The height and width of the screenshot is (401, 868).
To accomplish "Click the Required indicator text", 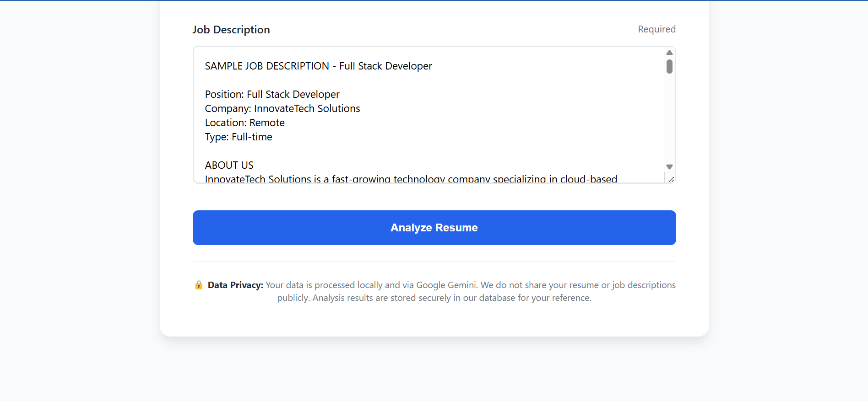I will point(656,29).
